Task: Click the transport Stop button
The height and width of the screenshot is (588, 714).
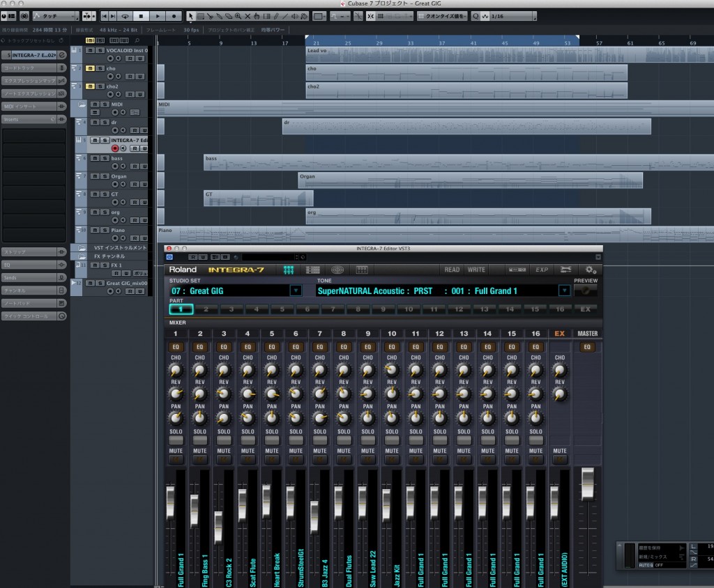Action: pyautogui.click(x=141, y=16)
